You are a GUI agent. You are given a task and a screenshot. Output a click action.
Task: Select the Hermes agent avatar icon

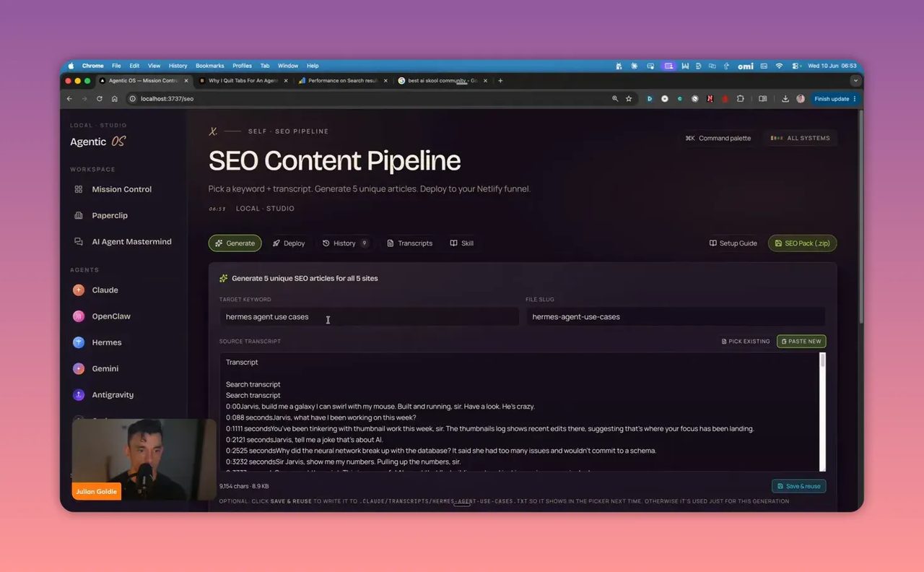pos(79,342)
